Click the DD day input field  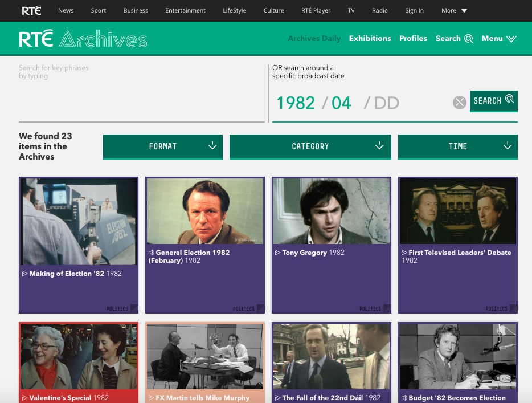(x=386, y=103)
